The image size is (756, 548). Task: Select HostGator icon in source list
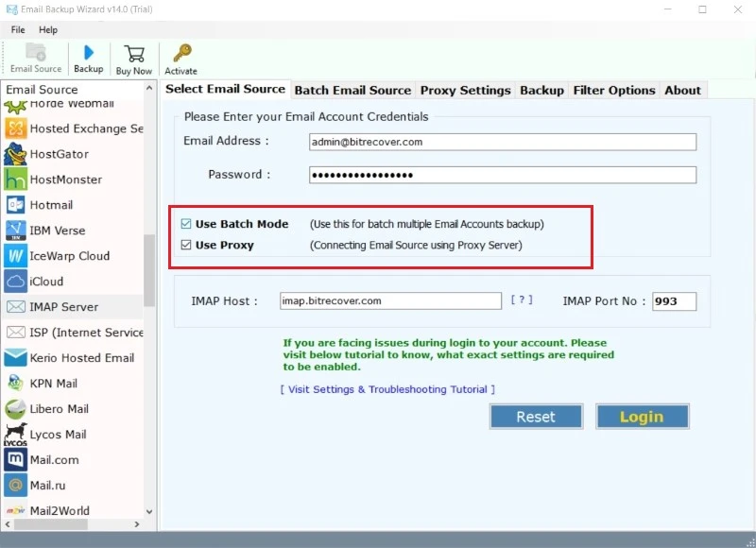coord(15,154)
